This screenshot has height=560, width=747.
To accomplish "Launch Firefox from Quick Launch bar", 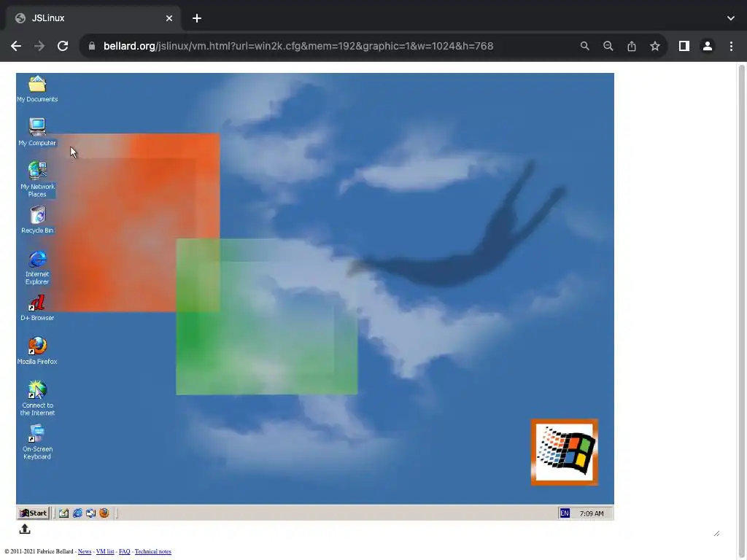I will 104,513.
